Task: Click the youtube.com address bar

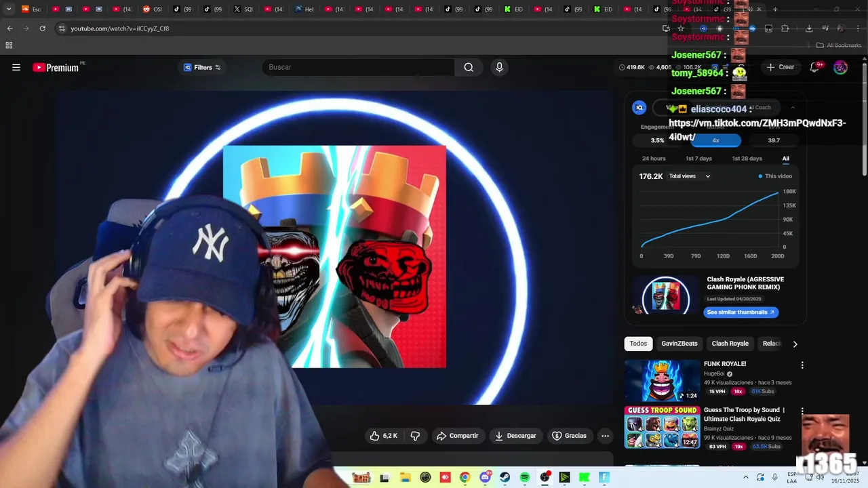Action: pyautogui.click(x=353, y=28)
